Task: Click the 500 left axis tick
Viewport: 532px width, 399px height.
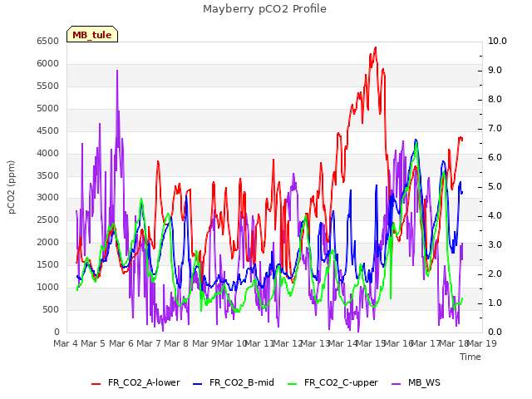Action: click(51, 309)
